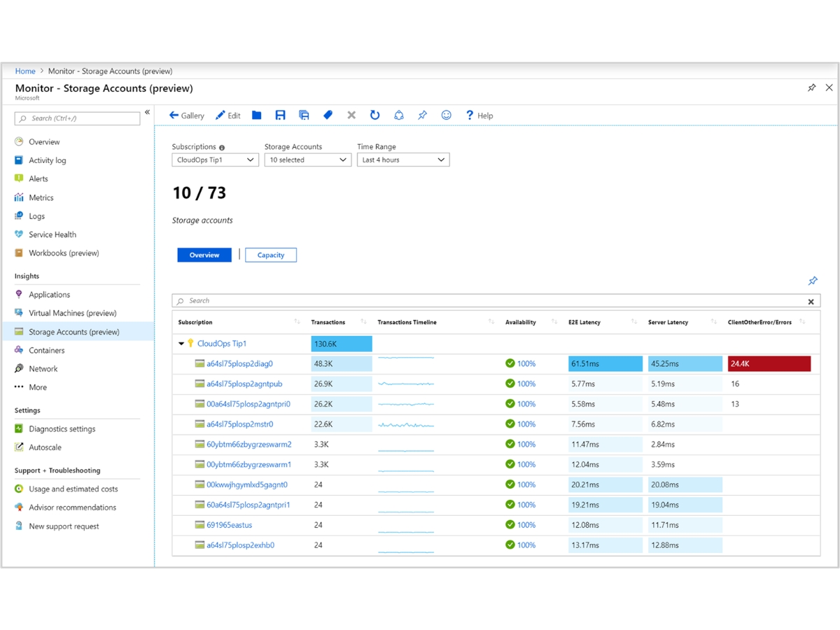Send feedback with smiley icon
This screenshot has width=840, height=630.
pos(446,115)
